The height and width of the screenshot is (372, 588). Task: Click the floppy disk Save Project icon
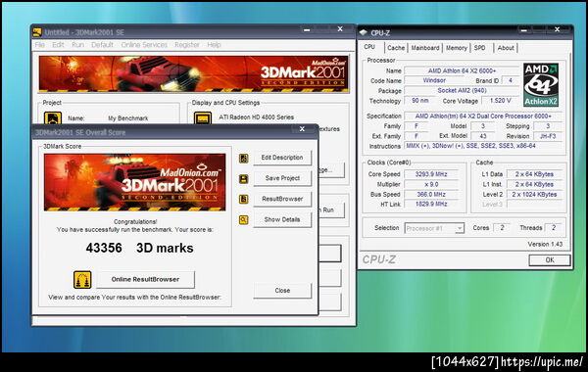coord(243,179)
